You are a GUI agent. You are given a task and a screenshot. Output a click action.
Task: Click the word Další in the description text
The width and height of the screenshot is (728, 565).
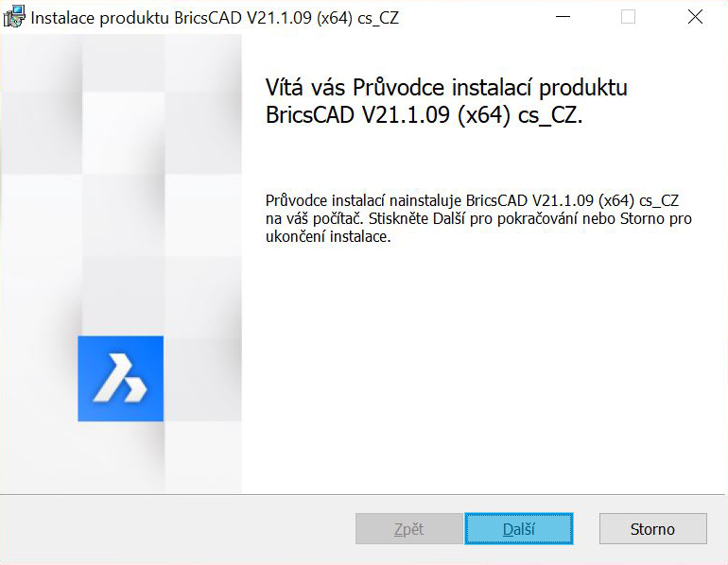click(x=449, y=218)
